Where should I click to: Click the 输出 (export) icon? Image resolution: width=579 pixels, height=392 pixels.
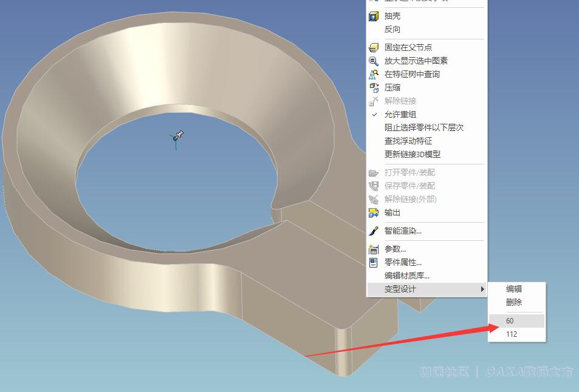[374, 212]
